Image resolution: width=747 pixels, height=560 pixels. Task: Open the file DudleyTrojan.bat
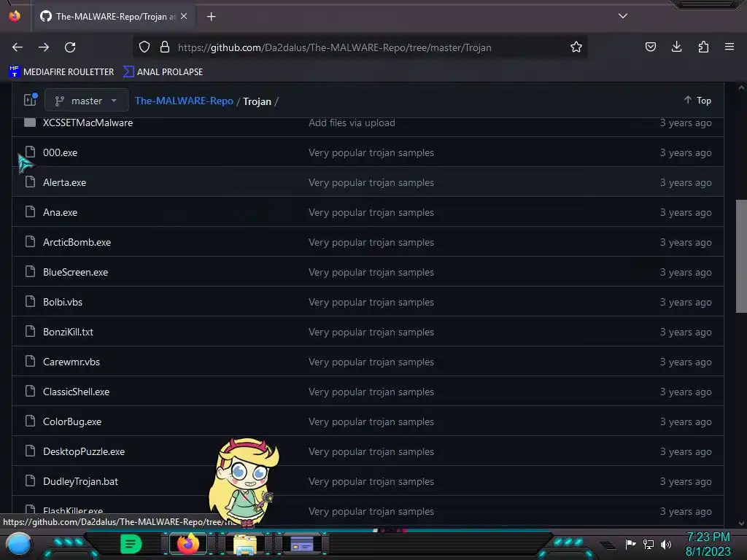click(x=80, y=482)
